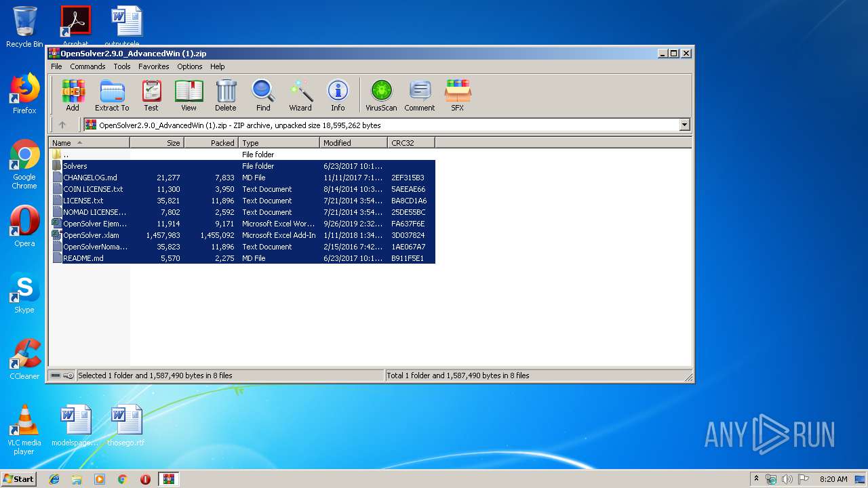Open the Help menu
Viewport: 868px width, 488px height.
click(217, 66)
